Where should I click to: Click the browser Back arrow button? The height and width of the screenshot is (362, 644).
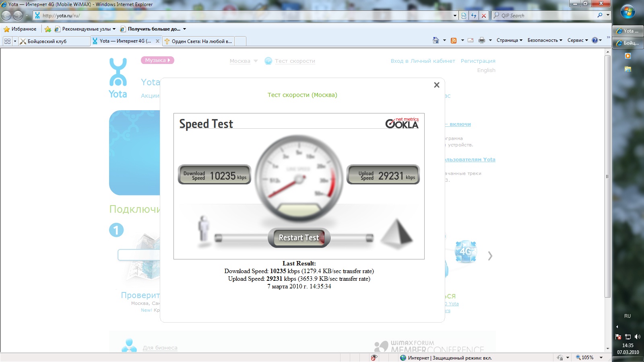[6, 16]
